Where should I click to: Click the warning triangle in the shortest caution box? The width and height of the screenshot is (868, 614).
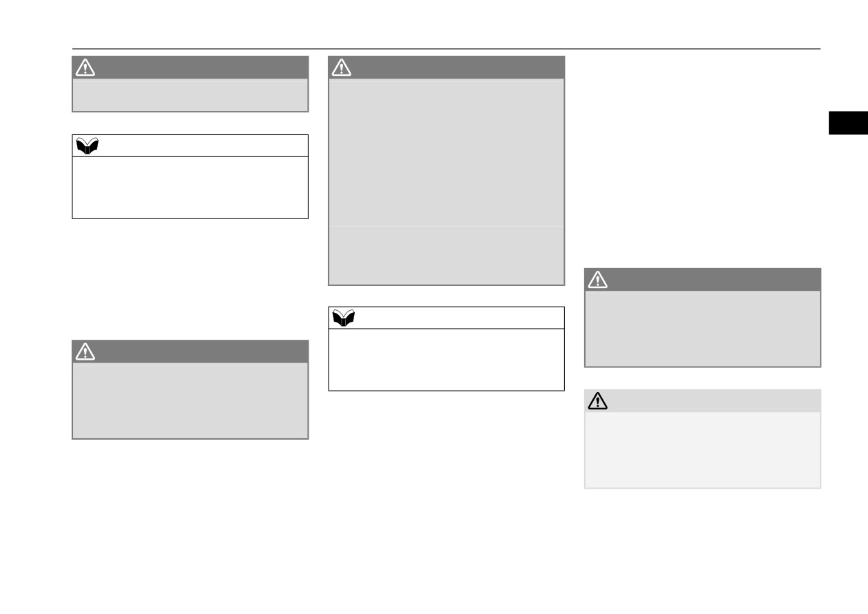tap(85, 68)
